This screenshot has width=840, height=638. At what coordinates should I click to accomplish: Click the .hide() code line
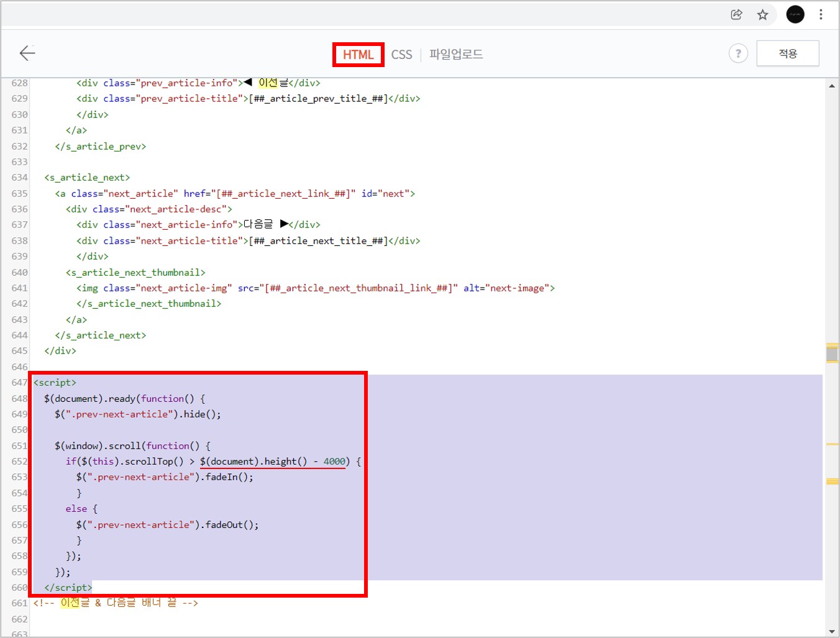[x=138, y=414]
